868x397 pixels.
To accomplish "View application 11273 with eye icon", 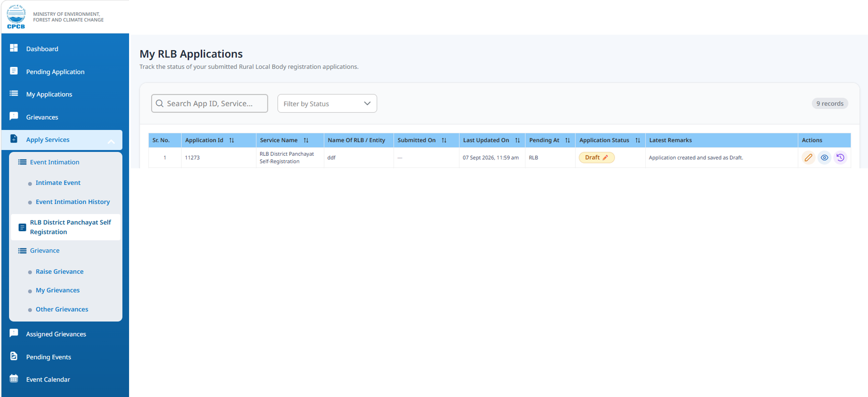I will point(824,158).
